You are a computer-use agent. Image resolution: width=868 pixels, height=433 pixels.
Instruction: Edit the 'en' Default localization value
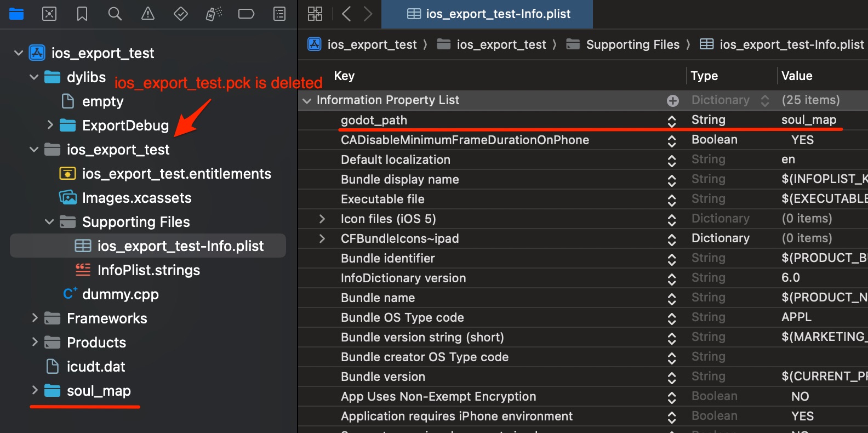[x=788, y=159]
